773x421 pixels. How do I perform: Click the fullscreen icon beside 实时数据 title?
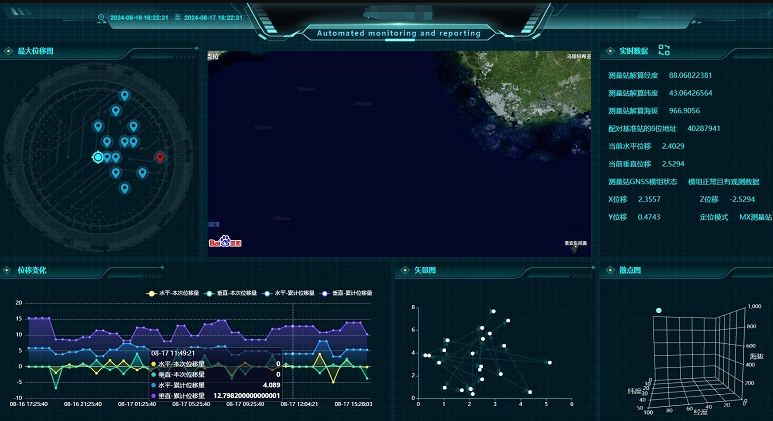coord(663,50)
